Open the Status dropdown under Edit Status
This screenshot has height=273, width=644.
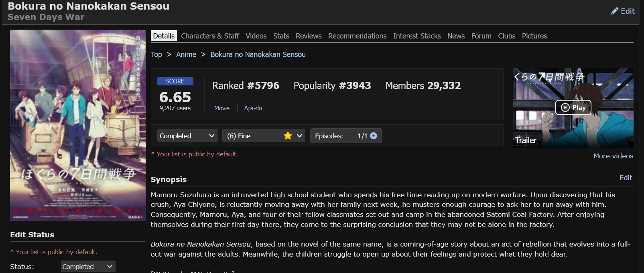point(88,267)
